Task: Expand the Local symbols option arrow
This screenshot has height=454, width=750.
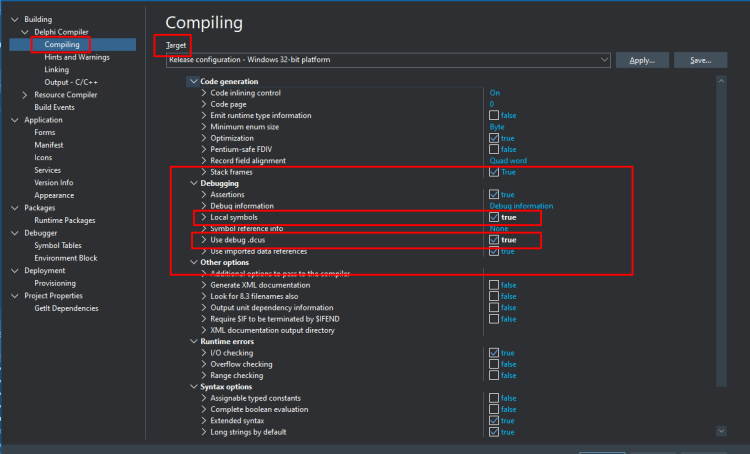Action: click(x=204, y=217)
